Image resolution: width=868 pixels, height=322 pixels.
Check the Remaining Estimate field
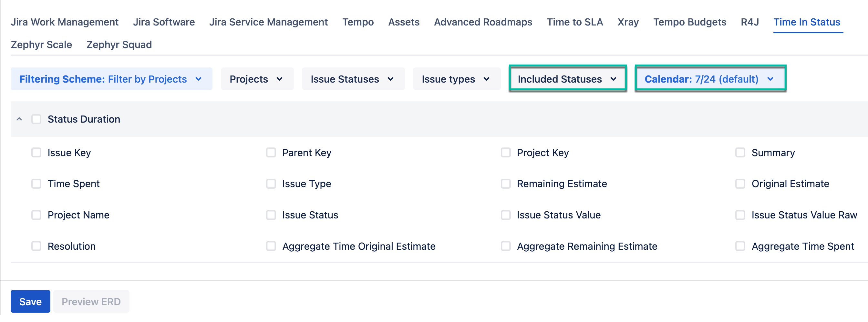click(x=505, y=184)
